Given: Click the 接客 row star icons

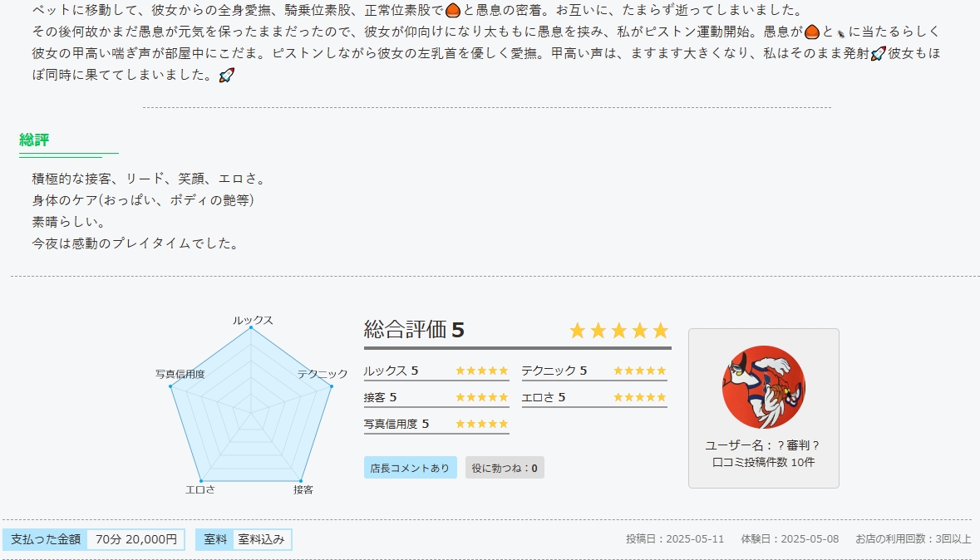Looking at the screenshot, I should [x=481, y=397].
